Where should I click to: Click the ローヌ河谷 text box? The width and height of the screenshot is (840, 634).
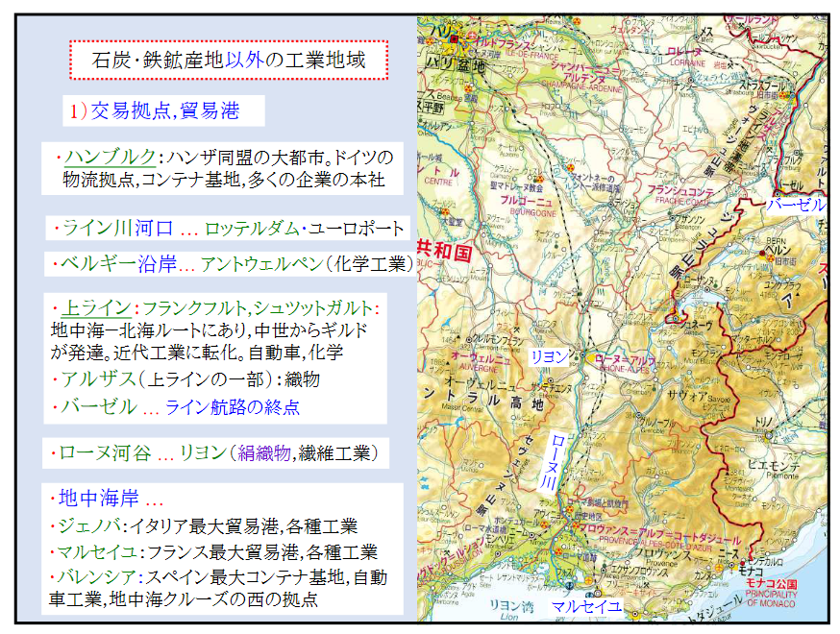(218, 452)
